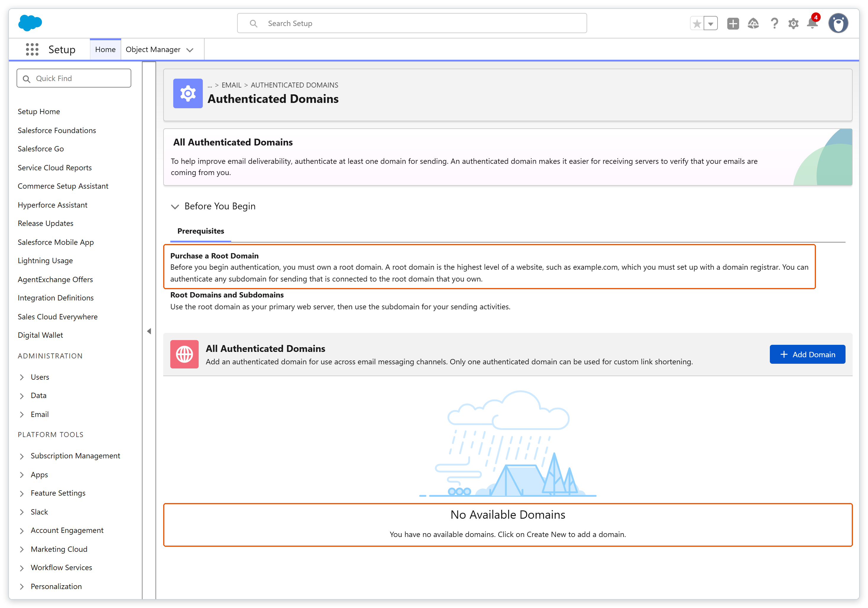This screenshot has width=868, height=608.
Task: Click the Add Domain button
Action: pos(807,354)
